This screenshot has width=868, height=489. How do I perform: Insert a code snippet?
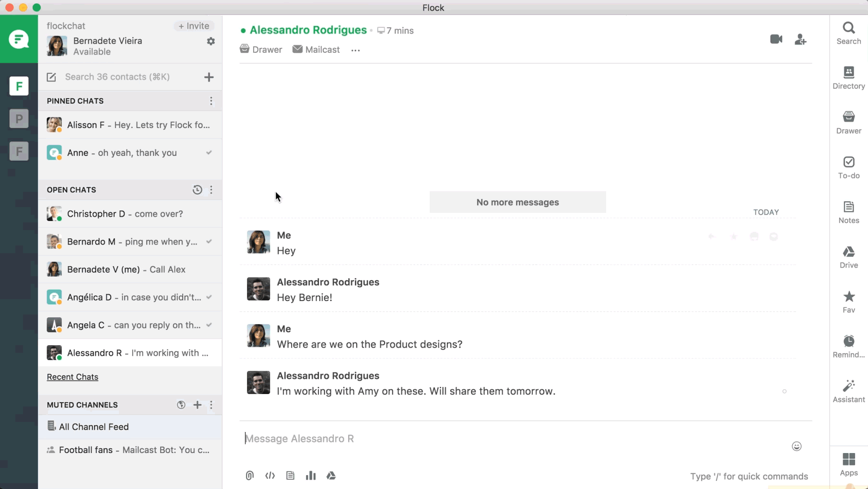click(270, 476)
